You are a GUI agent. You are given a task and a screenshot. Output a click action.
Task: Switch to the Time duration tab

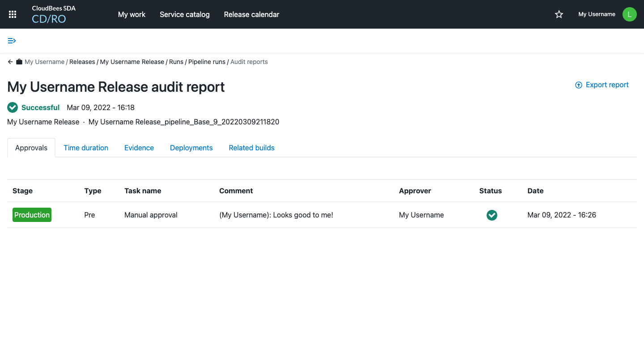click(x=85, y=148)
